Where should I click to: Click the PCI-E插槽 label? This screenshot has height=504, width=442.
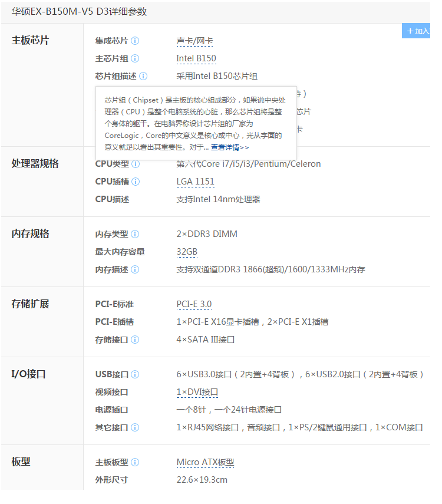click(114, 322)
